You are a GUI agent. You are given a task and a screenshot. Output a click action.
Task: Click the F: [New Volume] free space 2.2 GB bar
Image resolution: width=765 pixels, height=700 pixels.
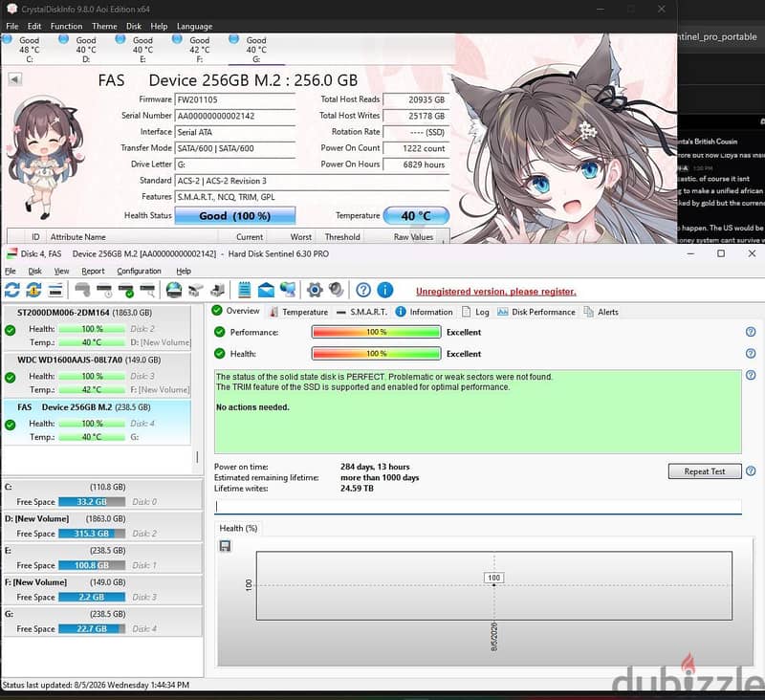(x=92, y=597)
